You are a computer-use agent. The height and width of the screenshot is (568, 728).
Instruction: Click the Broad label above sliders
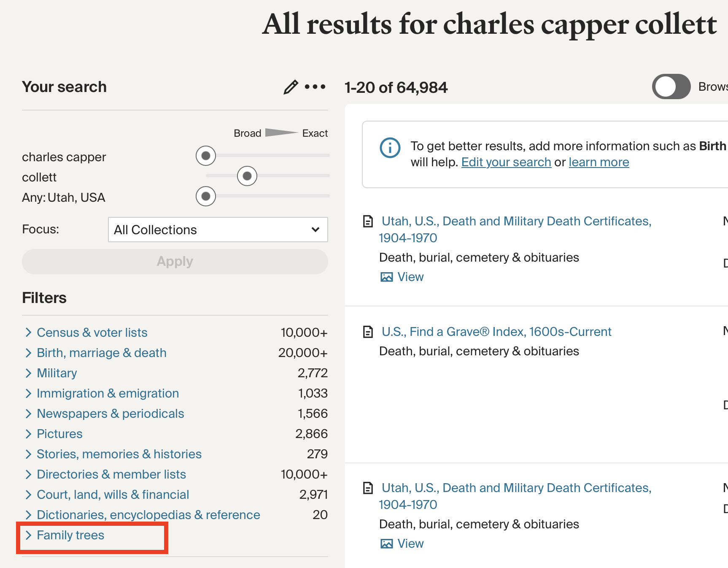248,133
